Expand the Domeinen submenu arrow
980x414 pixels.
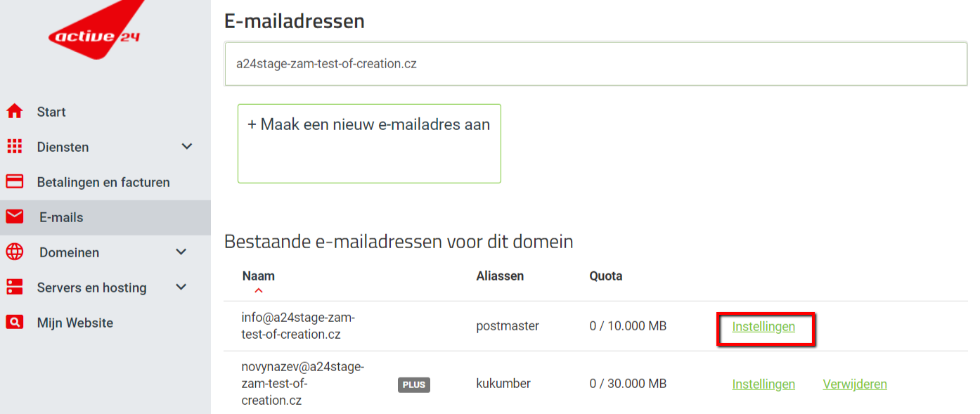(x=181, y=252)
